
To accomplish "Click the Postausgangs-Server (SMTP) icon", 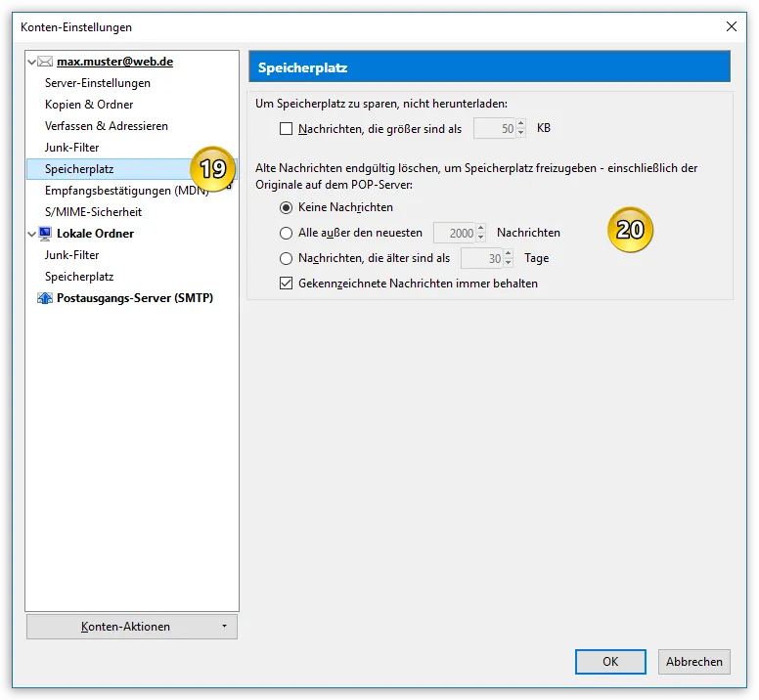I will click(45, 298).
